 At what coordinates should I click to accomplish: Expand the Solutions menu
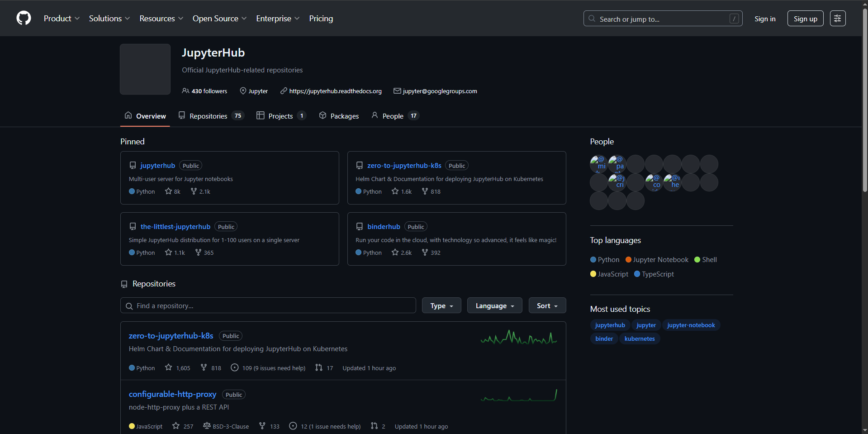tap(109, 19)
